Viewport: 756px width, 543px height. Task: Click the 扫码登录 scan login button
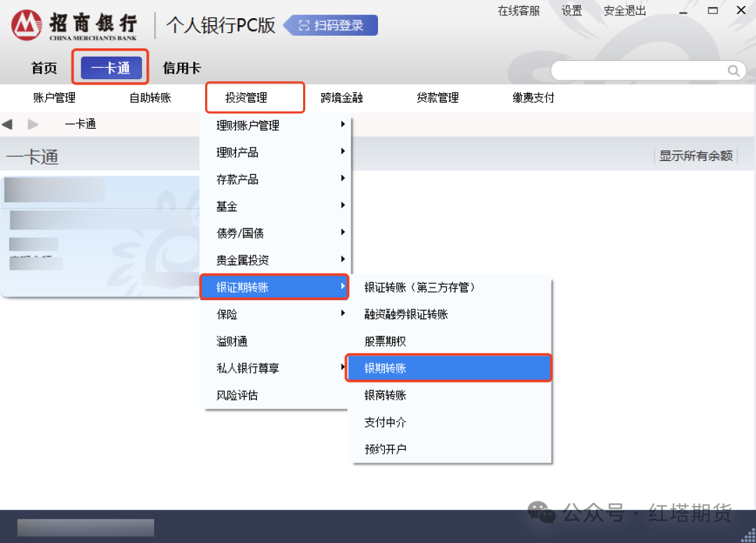click(x=330, y=25)
